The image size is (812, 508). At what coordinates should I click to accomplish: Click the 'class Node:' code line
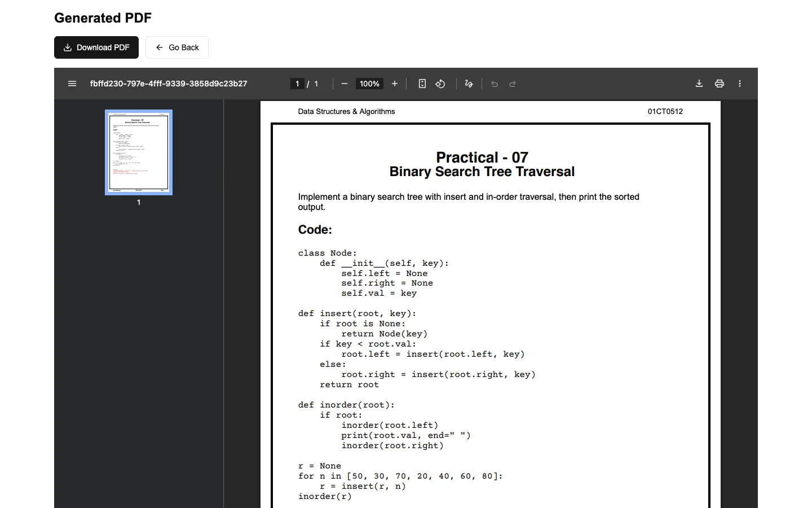tap(327, 253)
